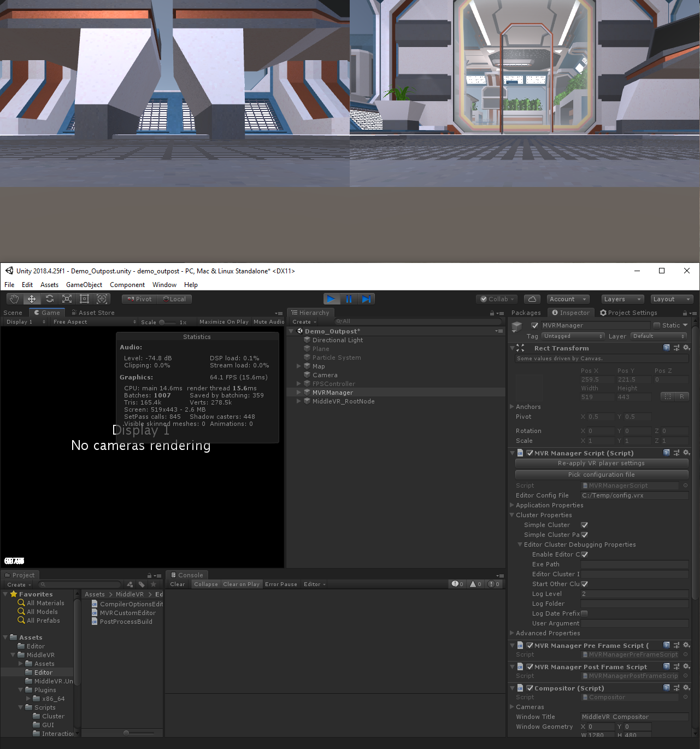Click the Hierarchy panel lock icon
This screenshot has height=749, width=700.
pos(492,313)
